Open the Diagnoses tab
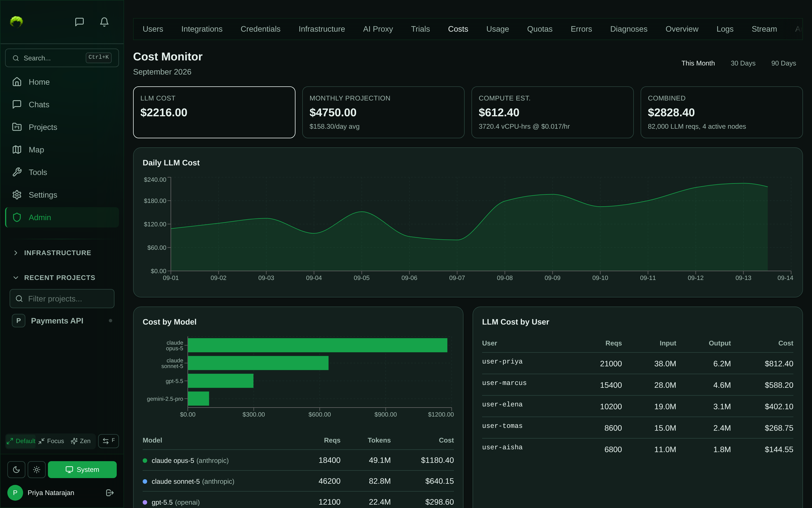The width and height of the screenshot is (812, 508). click(x=628, y=29)
